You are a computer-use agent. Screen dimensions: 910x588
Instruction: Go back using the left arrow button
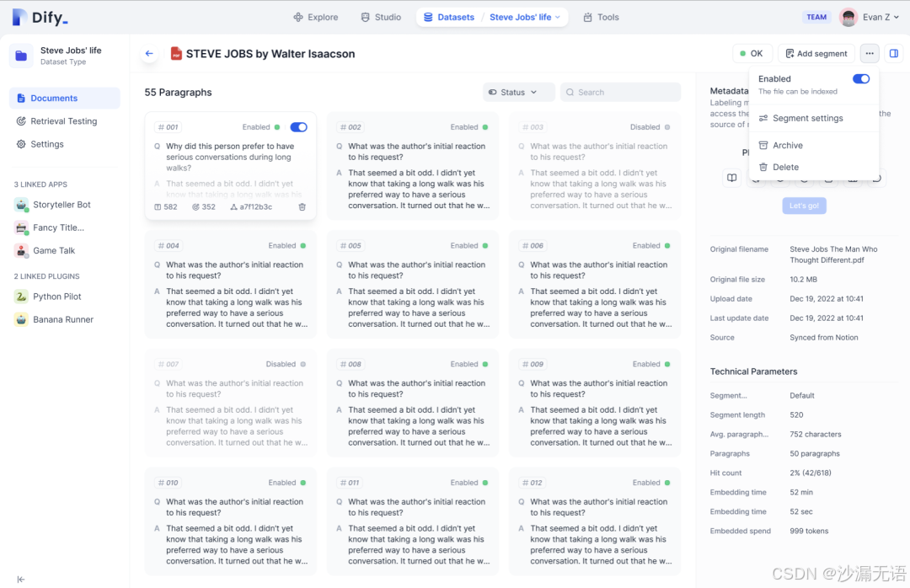point(149,53)
